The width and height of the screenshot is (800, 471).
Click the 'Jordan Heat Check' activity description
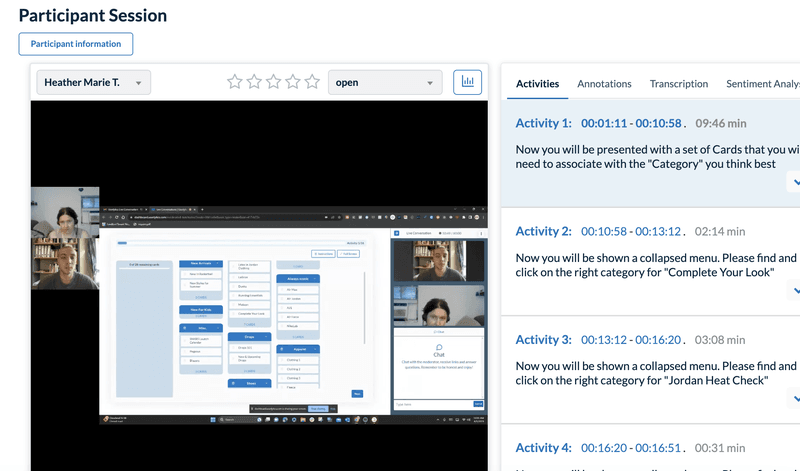coord(656,373)
